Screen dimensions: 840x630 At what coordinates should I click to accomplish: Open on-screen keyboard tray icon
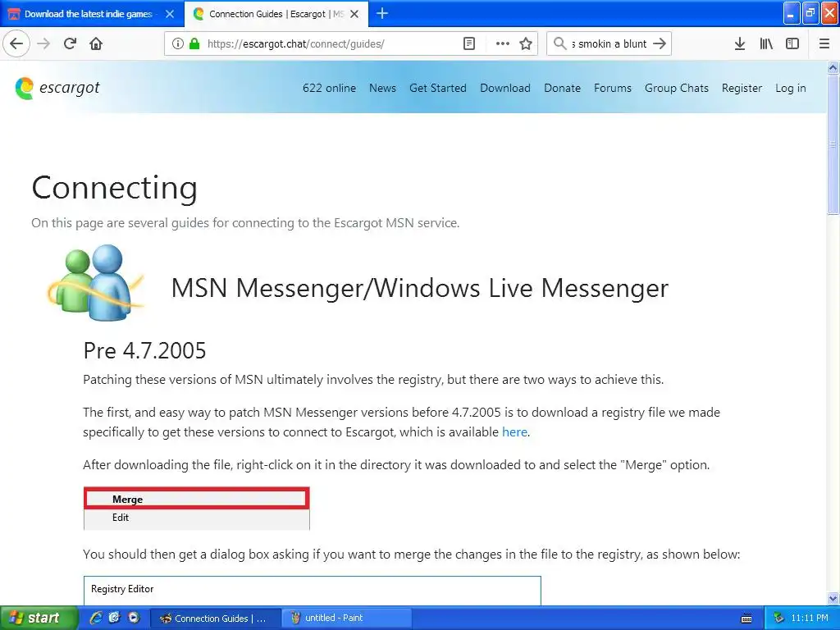746,619
